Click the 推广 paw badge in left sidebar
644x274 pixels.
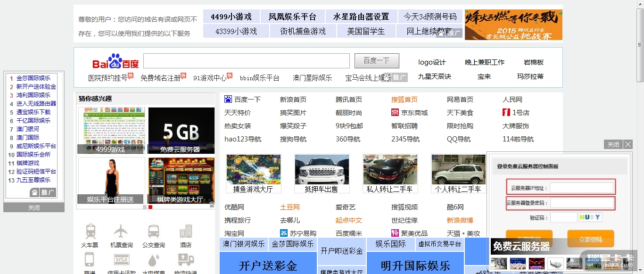coord(43,192)
